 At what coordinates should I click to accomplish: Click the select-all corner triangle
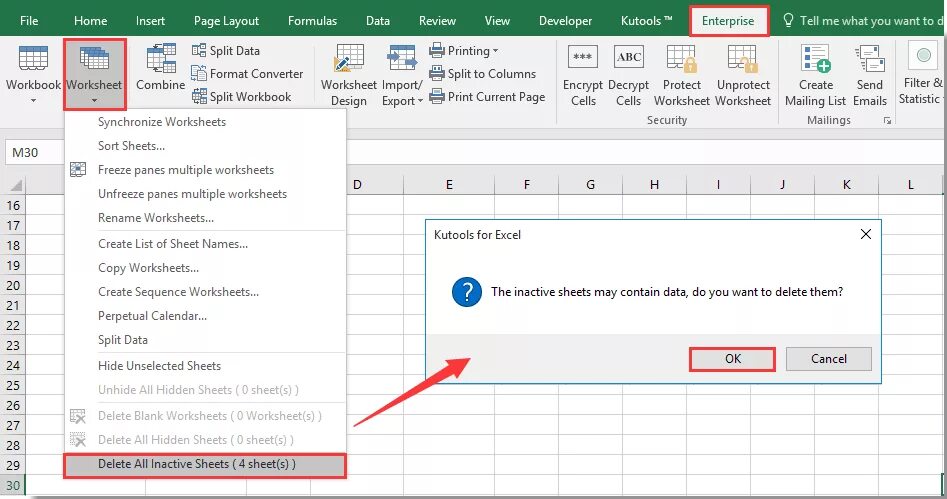point(16,185)
